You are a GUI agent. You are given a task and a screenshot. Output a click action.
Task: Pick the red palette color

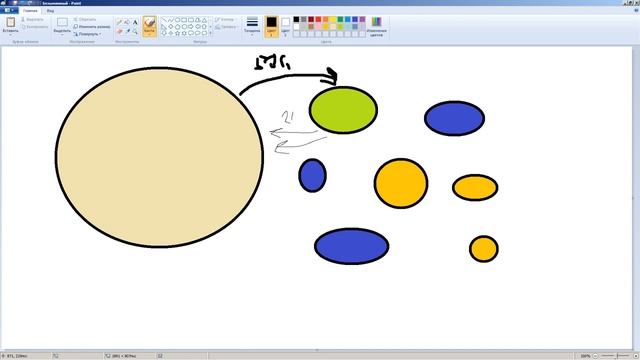(318, 19)
